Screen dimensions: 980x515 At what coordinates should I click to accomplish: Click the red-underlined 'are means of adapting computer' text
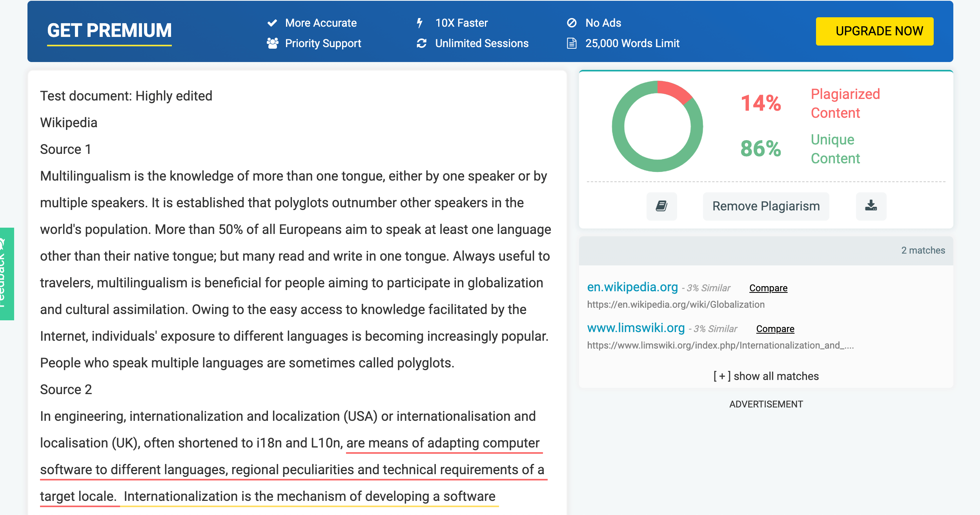(443, 443)
